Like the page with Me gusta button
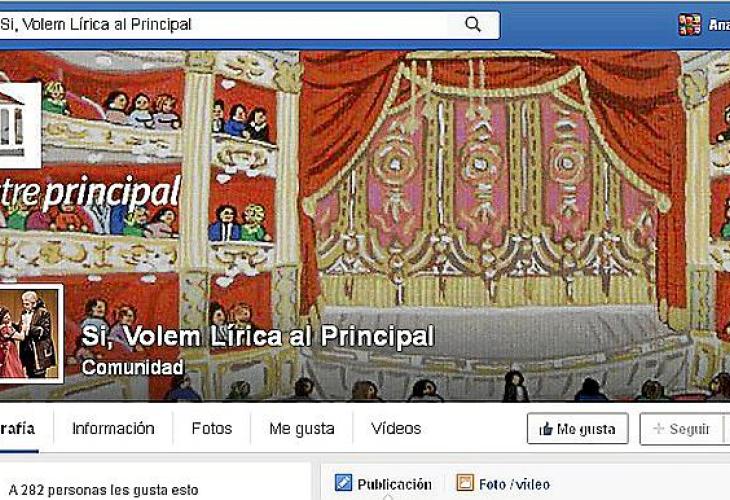 [x=578, y=429]
